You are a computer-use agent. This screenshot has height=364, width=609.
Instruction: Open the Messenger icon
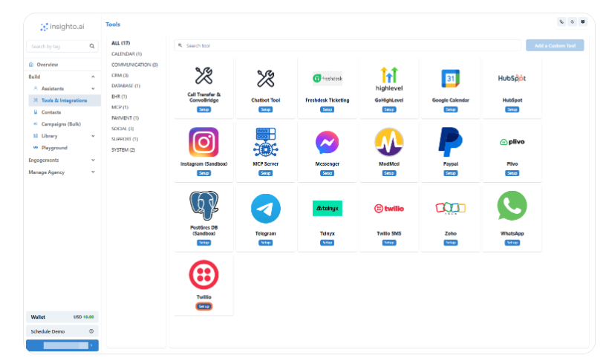[x=328, y=142]
